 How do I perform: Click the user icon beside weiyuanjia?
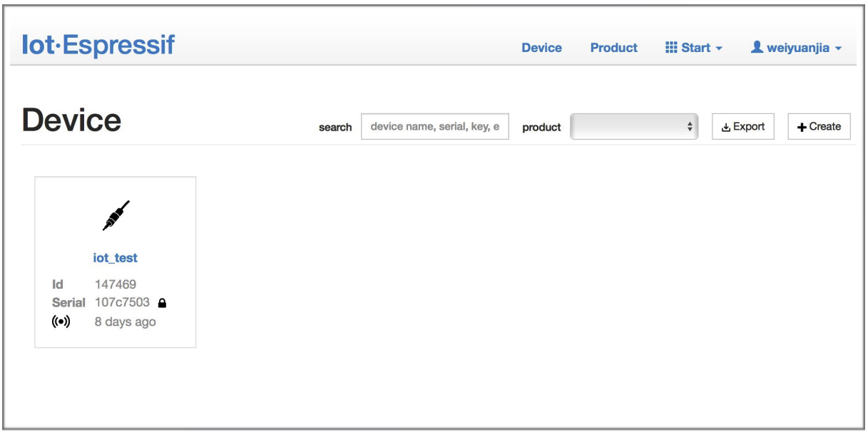click(x=757, y=48)
